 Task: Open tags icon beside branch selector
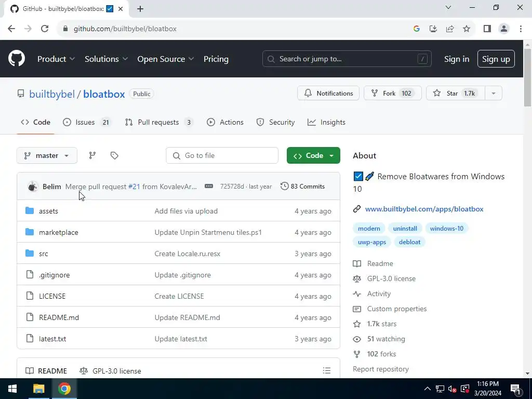[x=114, y=155]
